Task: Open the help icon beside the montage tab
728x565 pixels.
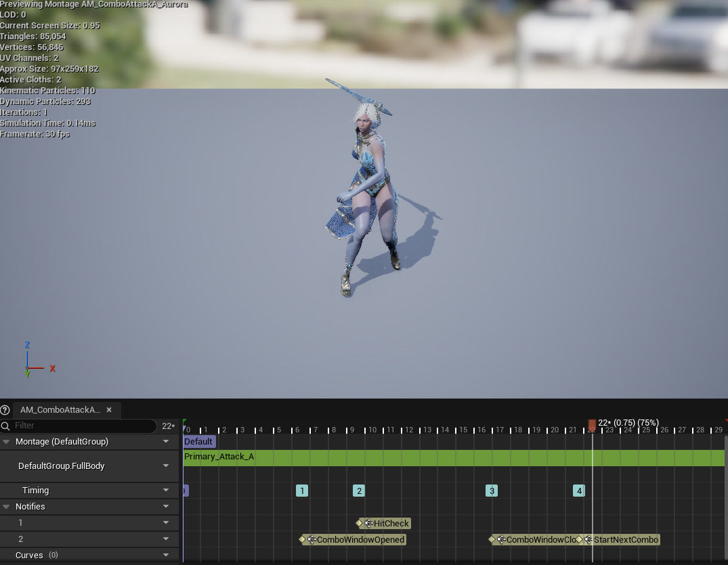Action: click(x=5, y=410)
